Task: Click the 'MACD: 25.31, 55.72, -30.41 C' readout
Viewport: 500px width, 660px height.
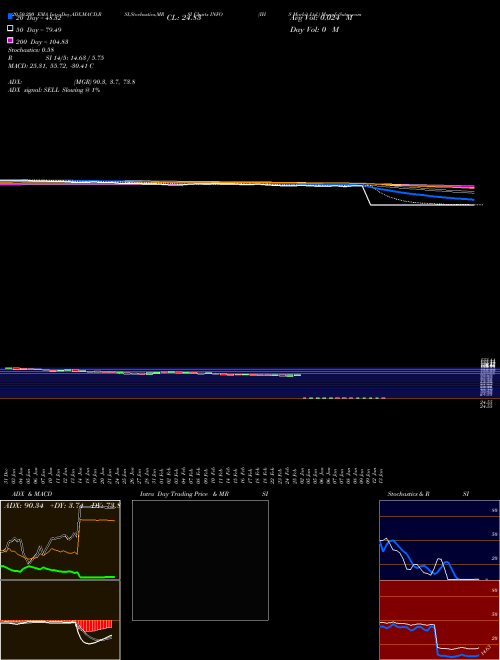Action: tap(51, 66)
